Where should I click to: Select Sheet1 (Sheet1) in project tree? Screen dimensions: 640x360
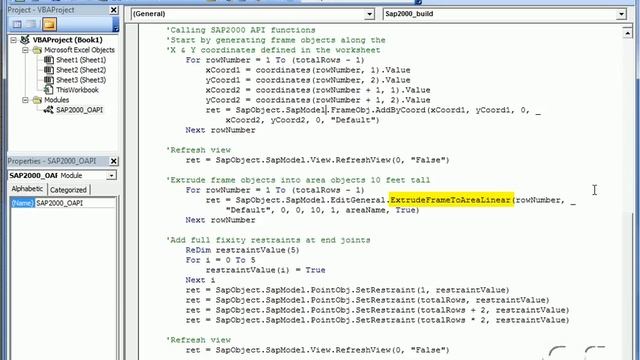pos(81,60)
